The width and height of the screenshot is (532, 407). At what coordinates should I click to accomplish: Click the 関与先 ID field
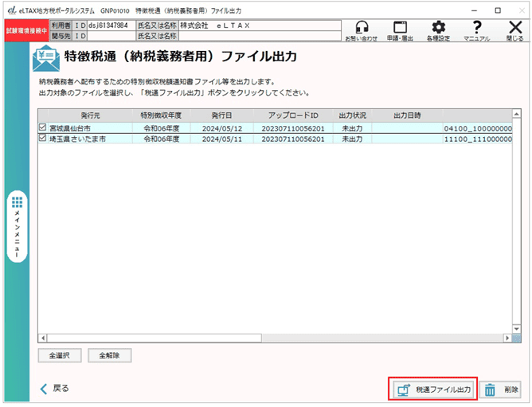coord(111,36)
